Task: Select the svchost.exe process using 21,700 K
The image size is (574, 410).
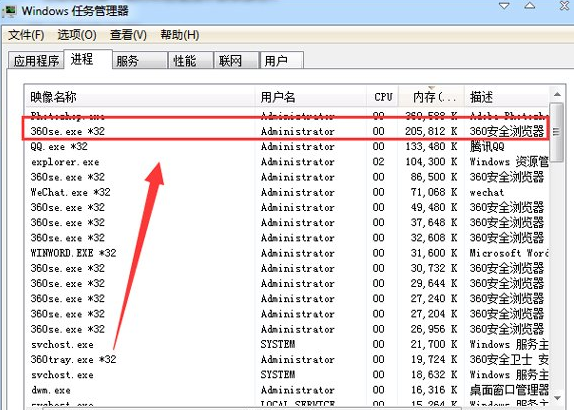Action: pyautogui.click(x=287, y=344)
